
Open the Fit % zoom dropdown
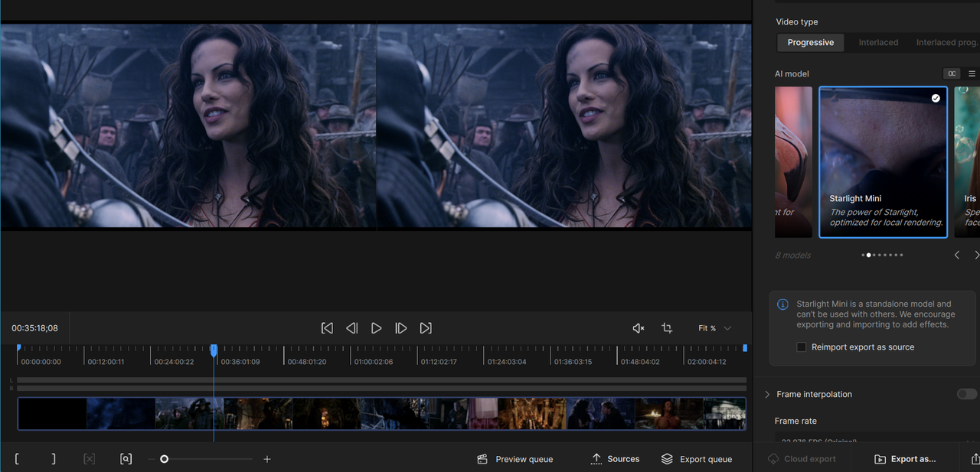point(714,328)
